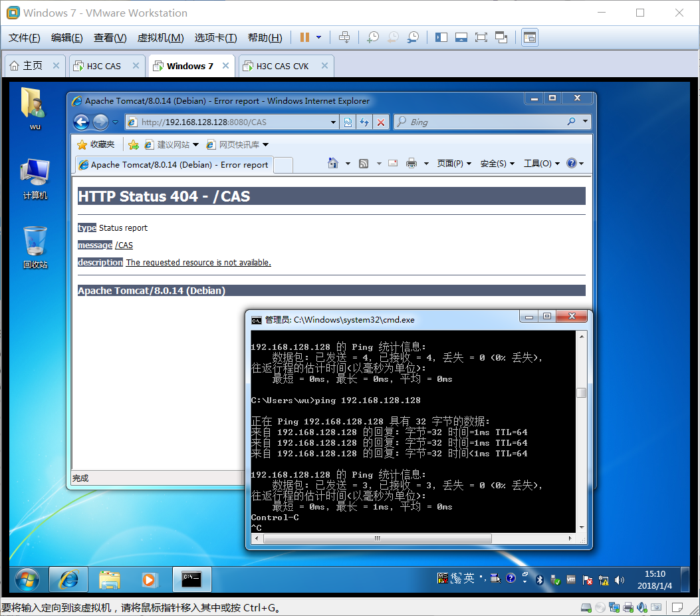Viewport: 700px width, 616px height.
Task: Open the 工具(O) menu in IE
Action: click(x=542, y=164)
